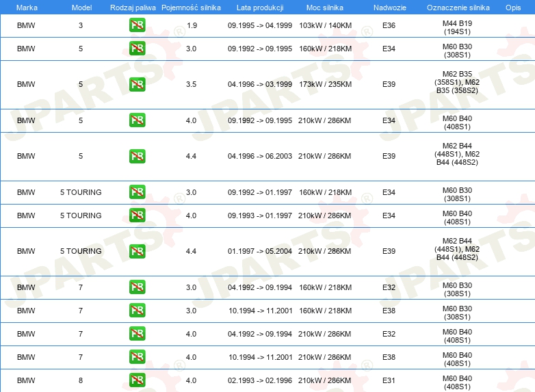535x392 pixels.
Task: Click the power value 173kW / 235KM
Action: point(325,84)
